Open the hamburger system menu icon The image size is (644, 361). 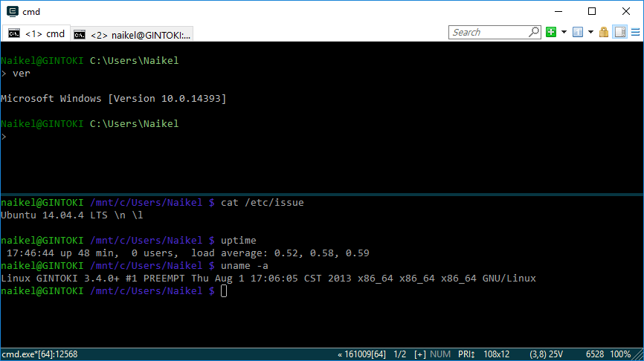(634, 33)
